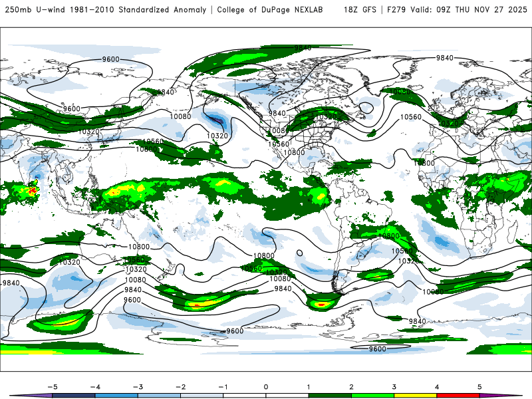Click the '-3' colorbar tick label
Image resolution: width=532 pixels, height=399 pixels.
point(138,387)
